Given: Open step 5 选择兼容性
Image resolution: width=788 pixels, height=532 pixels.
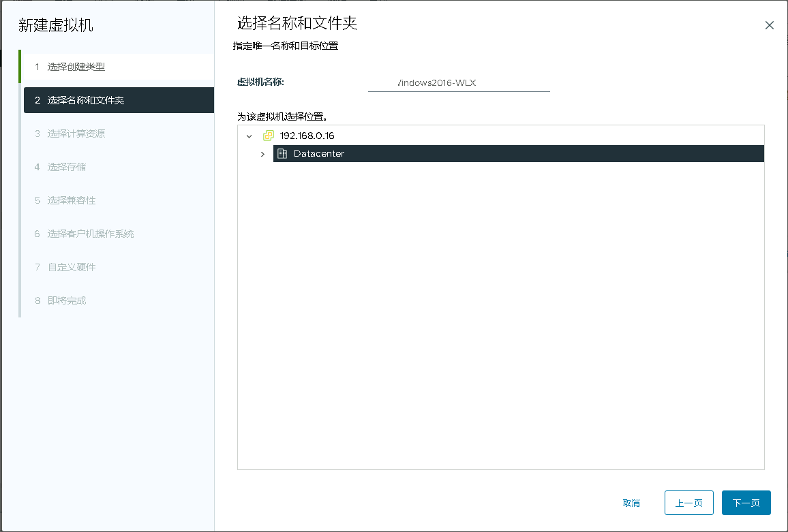Looking at the screenshot, I should [x=72, y=200].
